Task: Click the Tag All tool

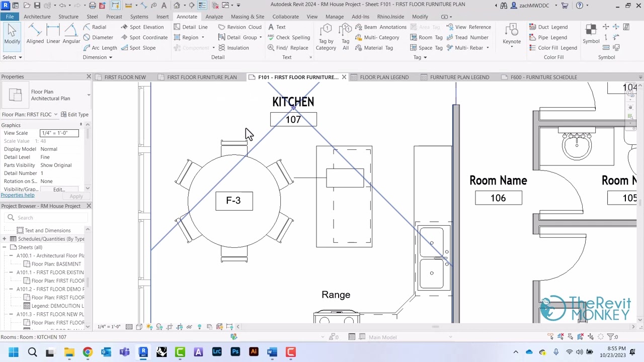Action: 345,37
